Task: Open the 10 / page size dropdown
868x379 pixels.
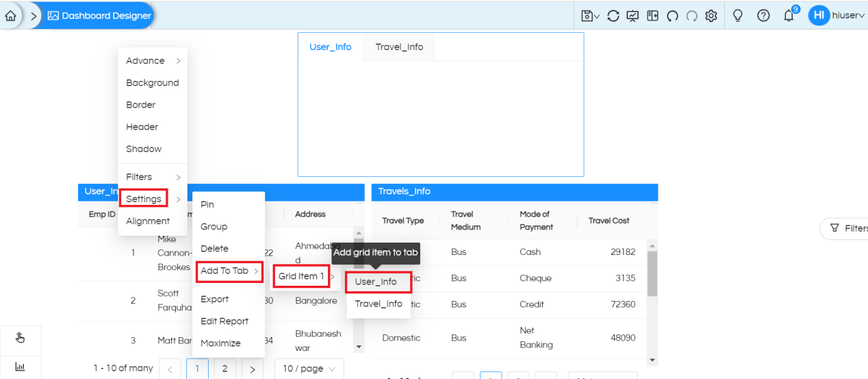Action: click(309, 369)
